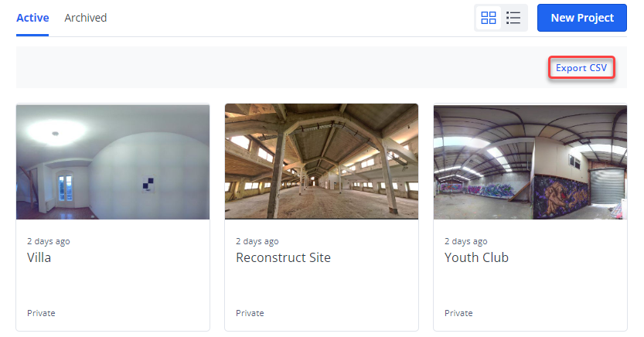The width and height of the screenshot is (644, 337).
Task: Switch to grid view layout
Action: click(x=489, y=18)
